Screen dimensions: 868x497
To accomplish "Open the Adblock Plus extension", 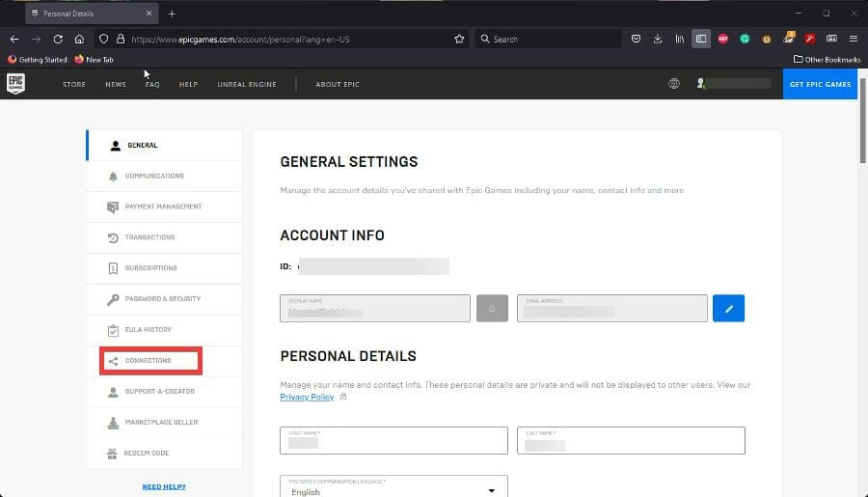I will [723, 39].
